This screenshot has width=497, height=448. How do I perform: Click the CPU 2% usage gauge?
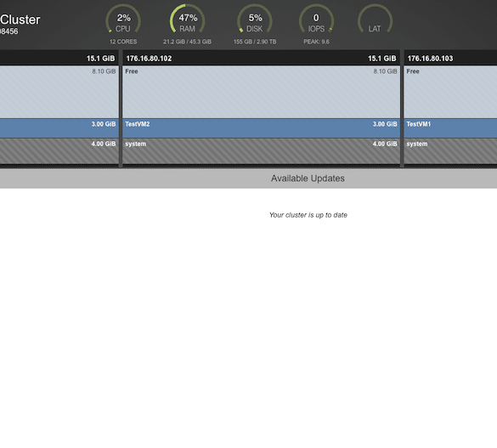click(x=123, y=19)
